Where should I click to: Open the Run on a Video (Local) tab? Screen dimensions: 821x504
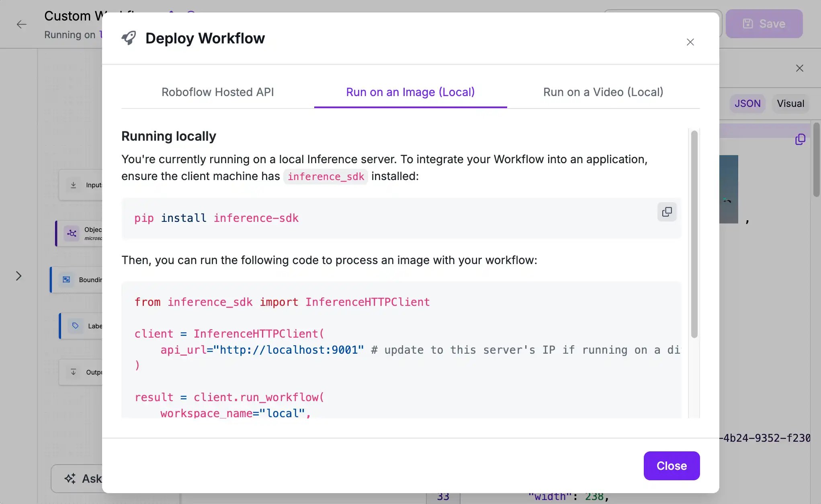tap(603, 92)
